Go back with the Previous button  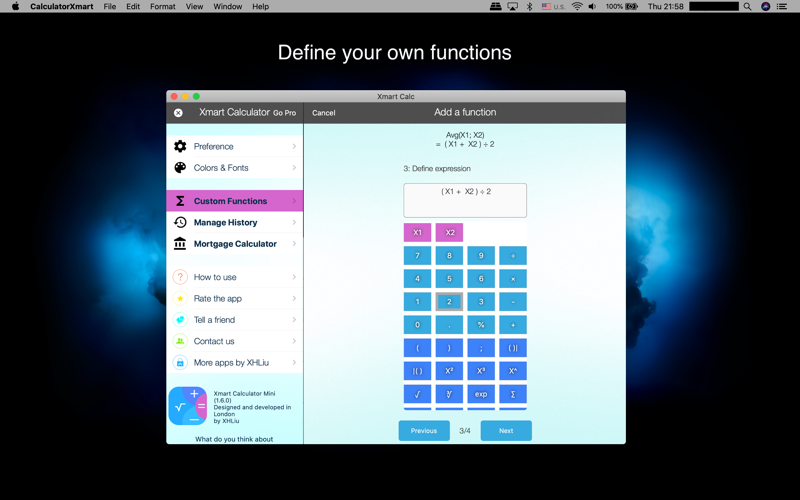(424, 431)
